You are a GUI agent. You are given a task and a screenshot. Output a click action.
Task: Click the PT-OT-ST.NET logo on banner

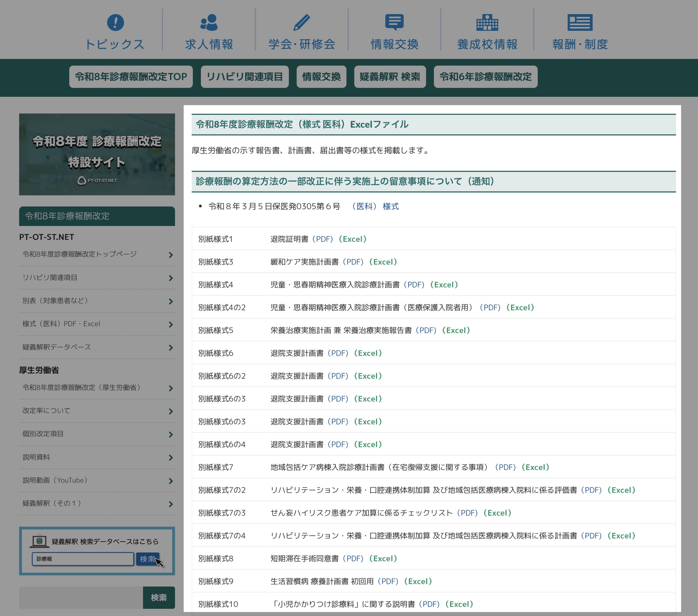[x=97, y=180]
